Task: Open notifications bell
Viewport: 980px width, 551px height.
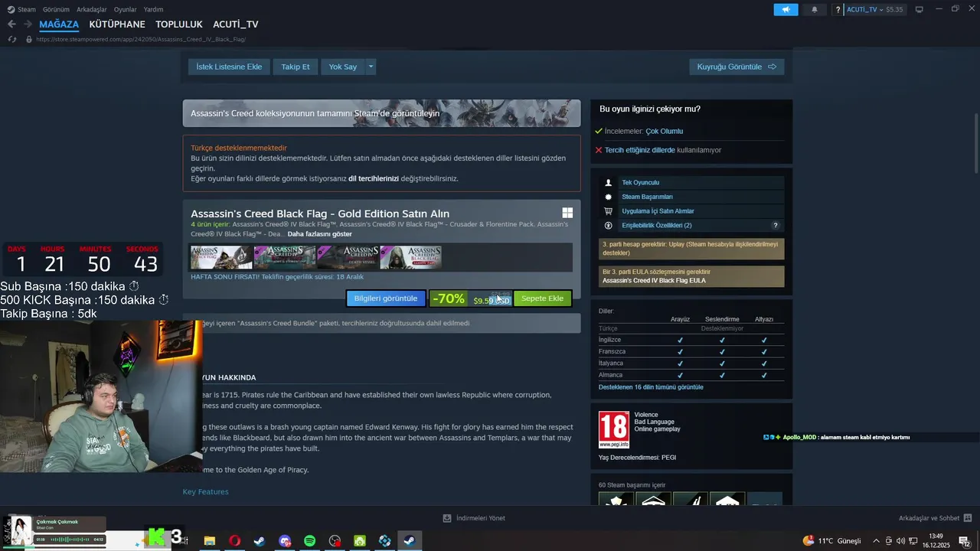Action: click(x=814, y=9)
